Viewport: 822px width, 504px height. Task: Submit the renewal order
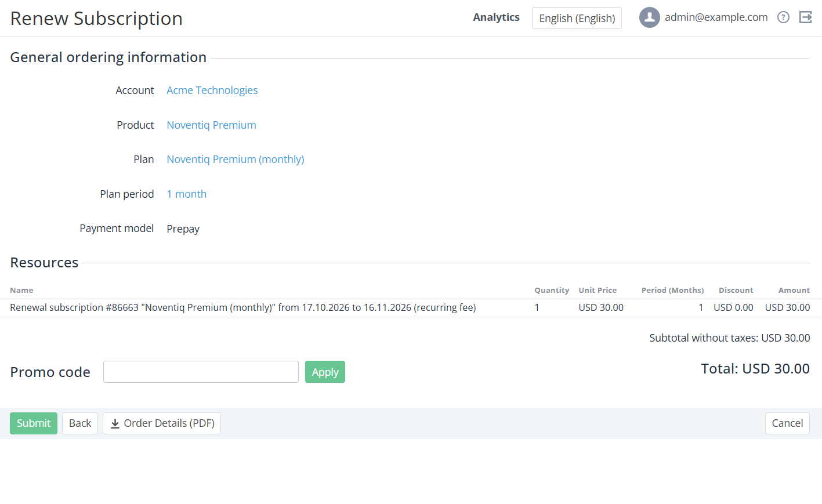34,423
